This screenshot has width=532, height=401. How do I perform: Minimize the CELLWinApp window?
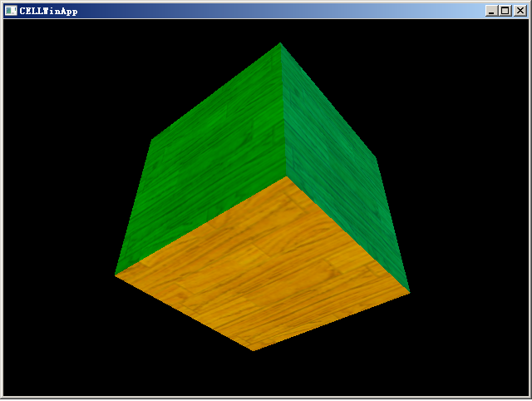[x=491, y=11]
